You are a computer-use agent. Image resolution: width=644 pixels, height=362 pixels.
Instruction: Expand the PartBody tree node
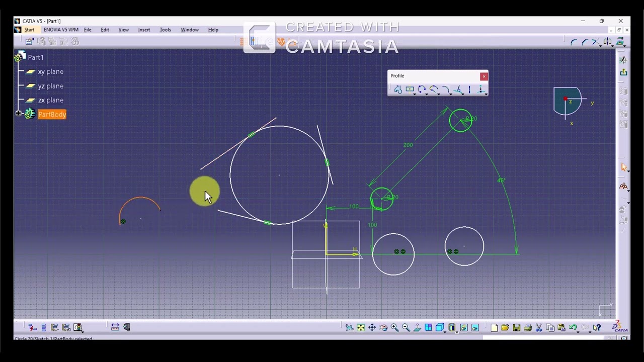tap(18, 114)
